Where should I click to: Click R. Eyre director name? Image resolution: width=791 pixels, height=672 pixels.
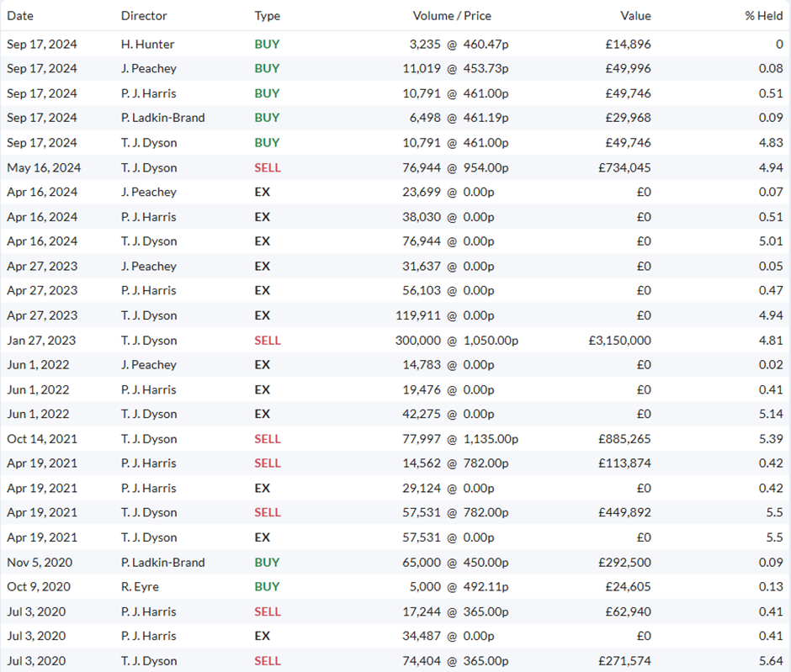(140, 587)
